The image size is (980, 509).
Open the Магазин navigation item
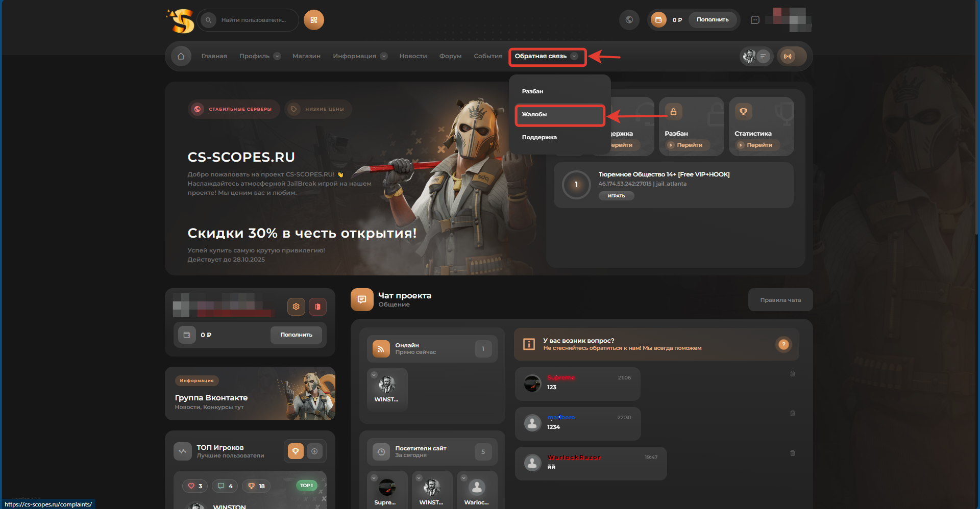tap(306, 56)
